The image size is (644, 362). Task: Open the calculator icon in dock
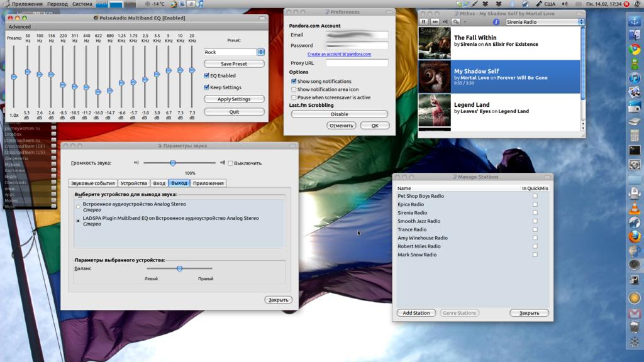(635, 136)
